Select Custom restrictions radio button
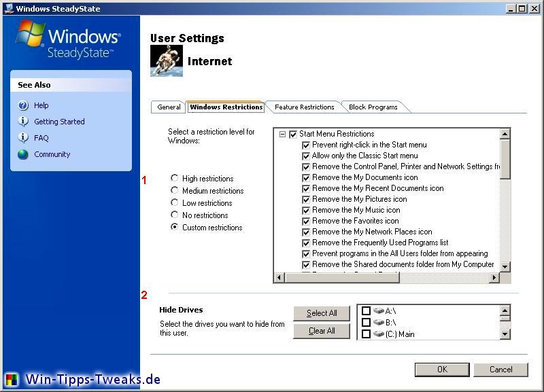Image resolution: width=544 pixels, height=392 pixels. point(175,227)
